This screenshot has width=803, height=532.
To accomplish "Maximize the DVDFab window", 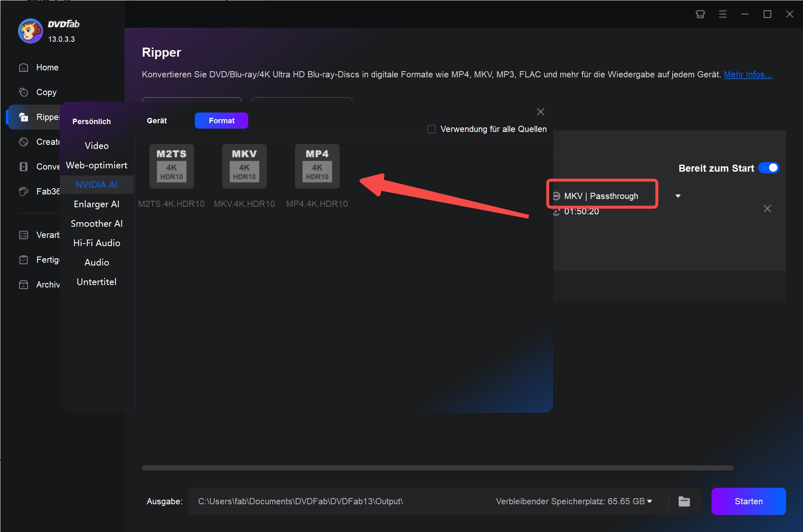I will tap(767, 14).
